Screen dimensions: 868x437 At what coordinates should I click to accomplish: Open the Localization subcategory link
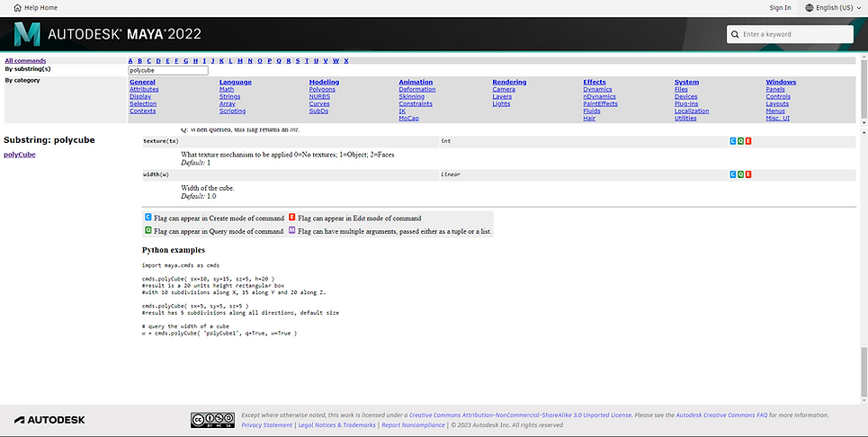coord(692,111)
